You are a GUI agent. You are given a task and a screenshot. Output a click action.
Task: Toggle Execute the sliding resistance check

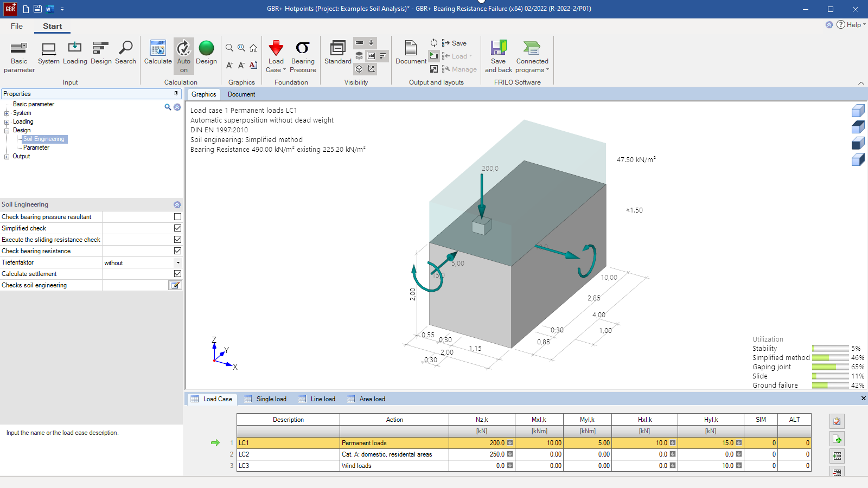tap(177, 240)
